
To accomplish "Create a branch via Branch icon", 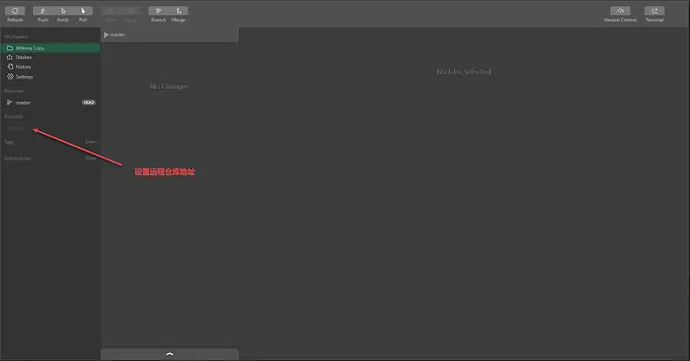I will (x=158, y=11).
